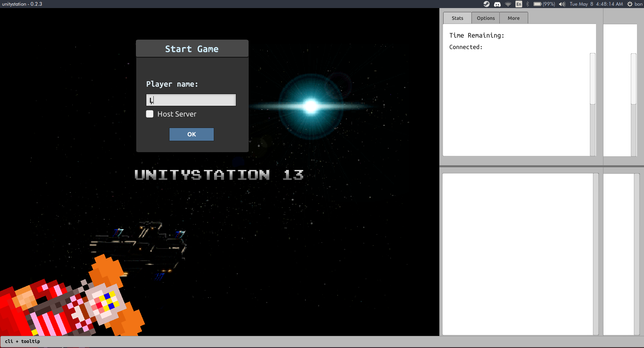Screen dimensions: 644x348
Task: Select the Stats tab
Action: [x=457, y=18]
